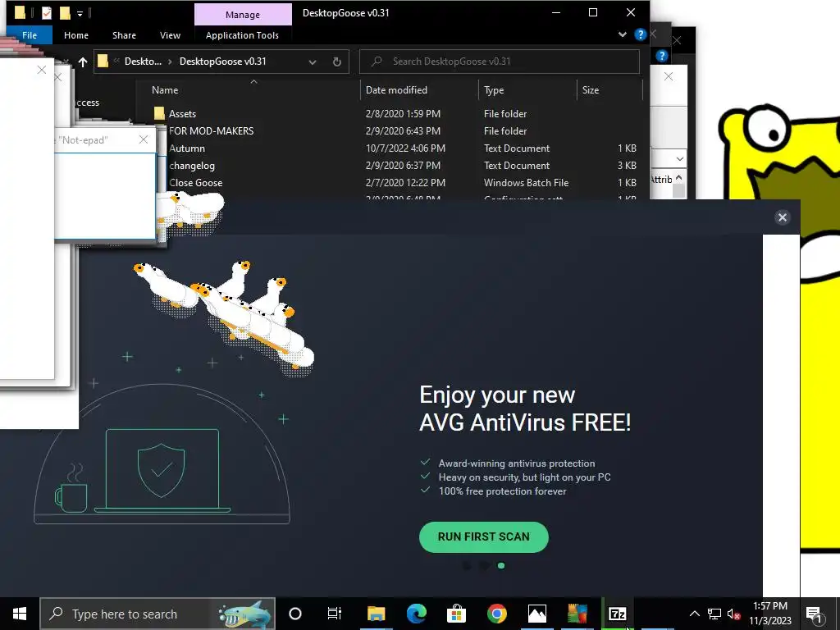Viewport: 840px width, 630px height.
Task: Sort files by the Type column
Action: pyautogui.click(x=494, y=90)
